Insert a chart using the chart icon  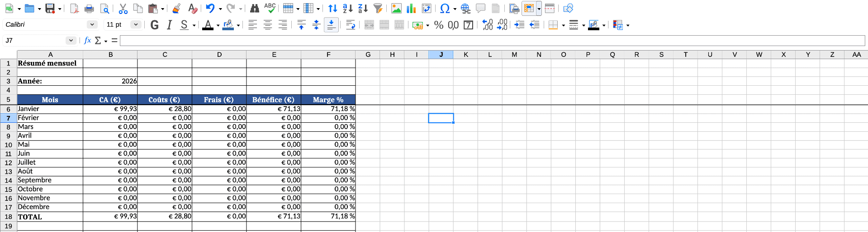point(411,8)
